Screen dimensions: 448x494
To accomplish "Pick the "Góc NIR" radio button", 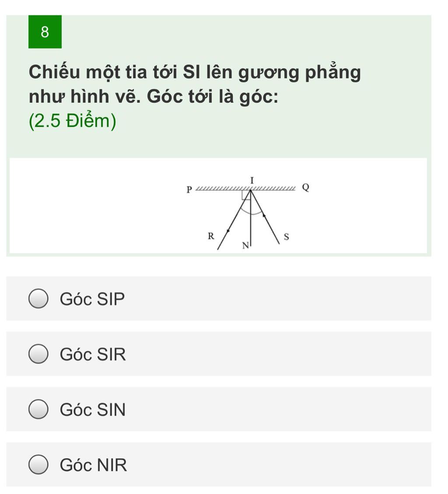I will [x=38, y=464].
